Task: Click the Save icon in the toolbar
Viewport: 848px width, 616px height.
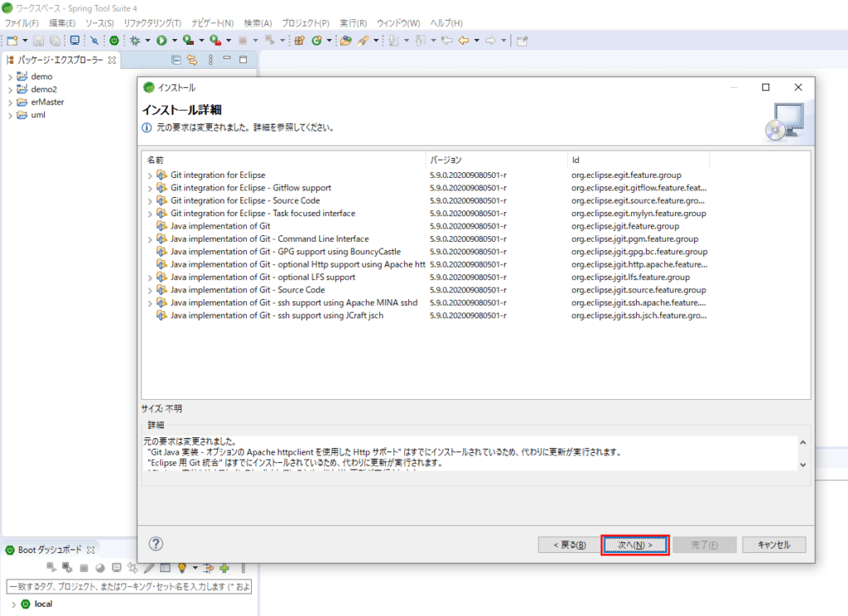Action: [37, 40]
